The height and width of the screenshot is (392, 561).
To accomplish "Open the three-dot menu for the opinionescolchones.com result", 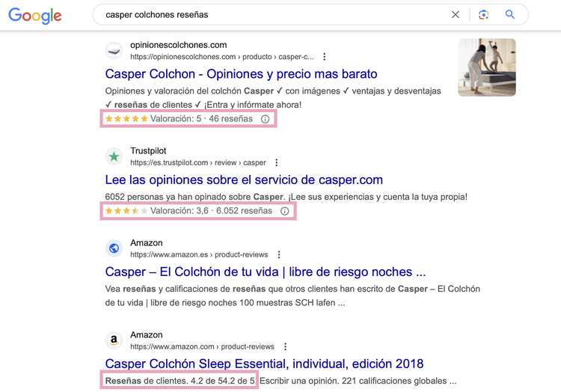I will click(324, 57).
